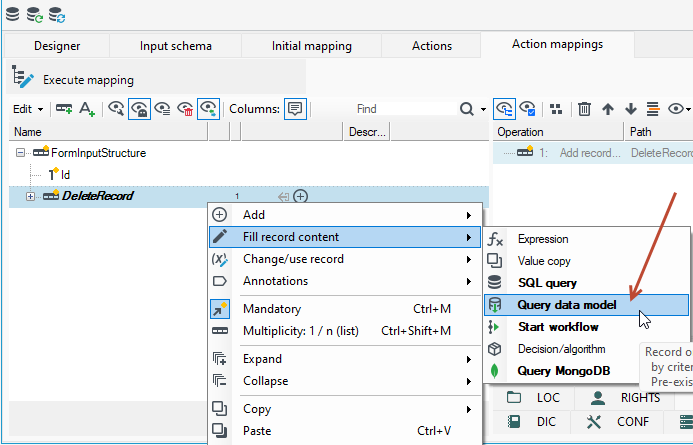Image resolution: width=693 pixels, height=445 pixels.
Task: Open the Change/use record submenu
Action: 345,259
